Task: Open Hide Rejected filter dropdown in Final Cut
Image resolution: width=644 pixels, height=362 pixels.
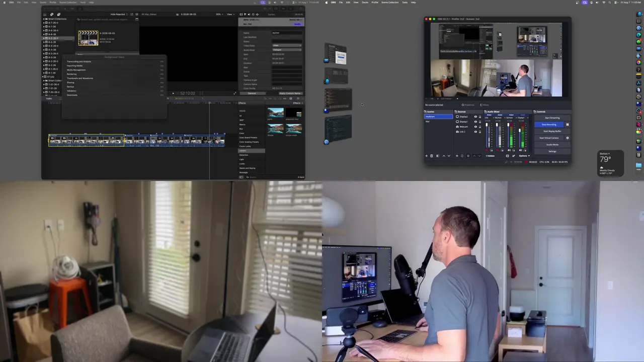Action: 119,14
